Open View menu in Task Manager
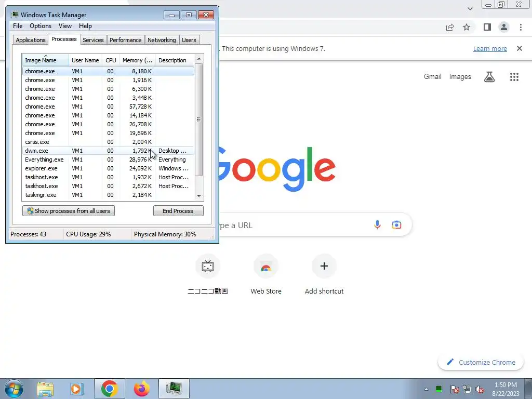Viewport: 532px width, 399px height. [x=65, y=26]
